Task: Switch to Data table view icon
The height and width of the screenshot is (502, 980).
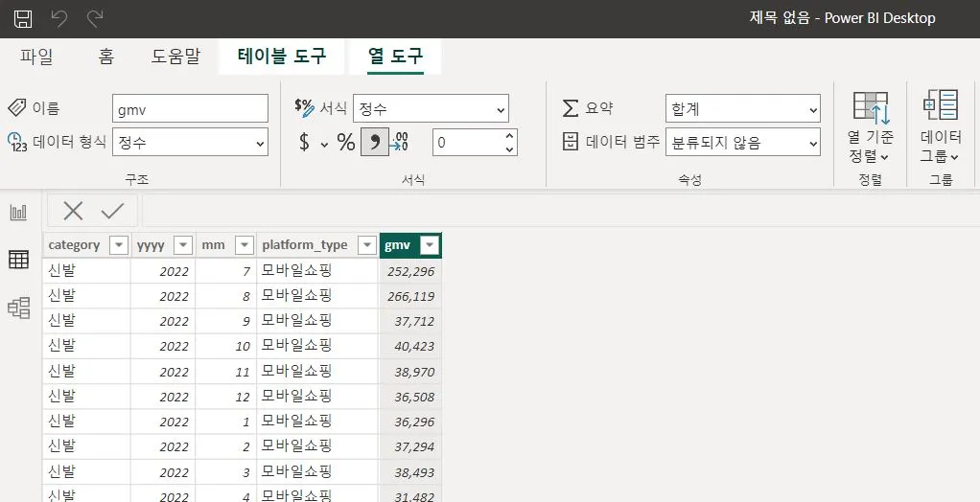Action: click(x=19, y=259)
